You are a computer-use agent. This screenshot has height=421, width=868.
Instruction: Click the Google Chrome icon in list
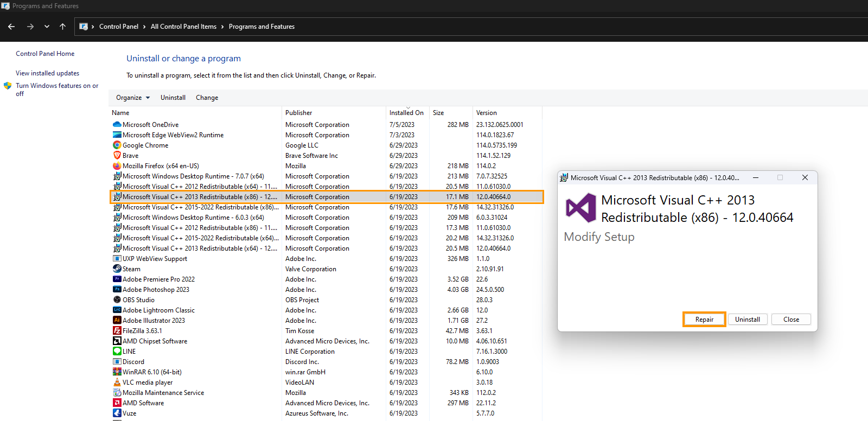click(x=117, y=145)
